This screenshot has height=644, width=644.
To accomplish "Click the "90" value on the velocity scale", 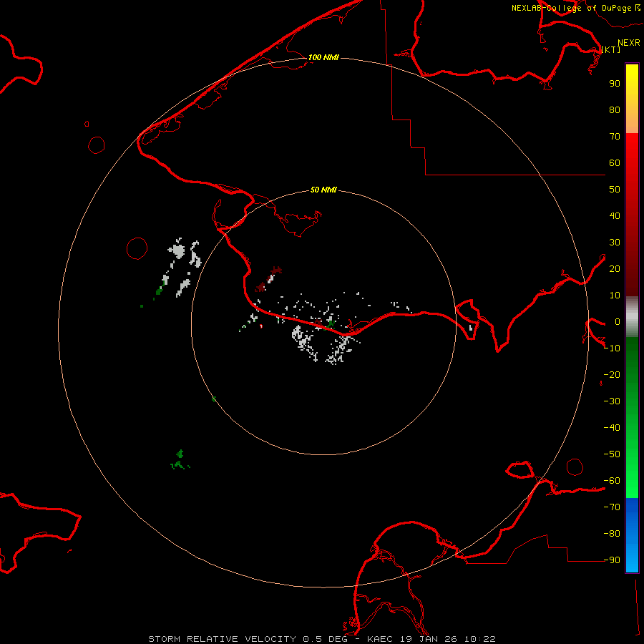I will [x=615, y=84].
